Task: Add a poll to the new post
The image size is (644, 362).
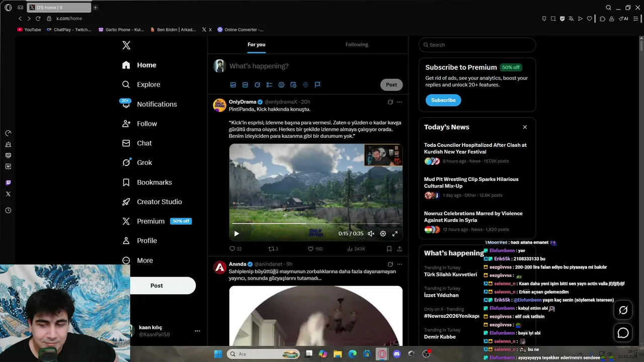Action: click(269, 85)
